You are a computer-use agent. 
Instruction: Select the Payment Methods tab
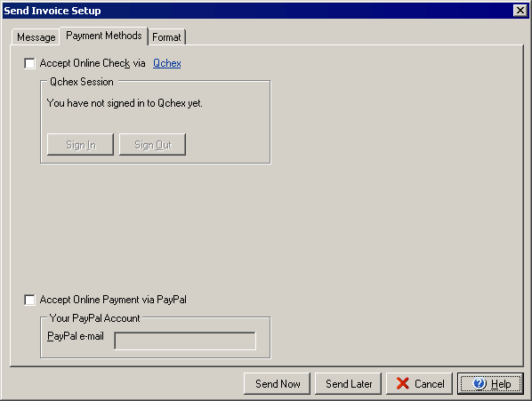(104, 36)
